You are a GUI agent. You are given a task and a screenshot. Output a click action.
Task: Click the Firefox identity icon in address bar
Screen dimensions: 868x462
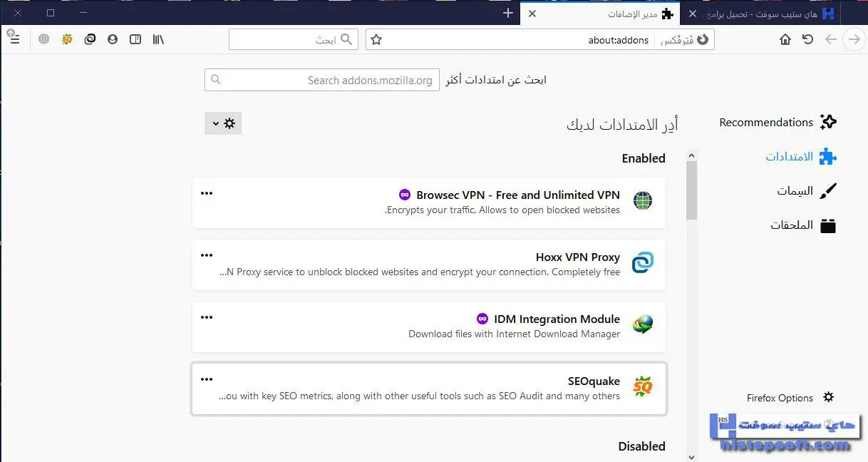click(x=703, y=39)
